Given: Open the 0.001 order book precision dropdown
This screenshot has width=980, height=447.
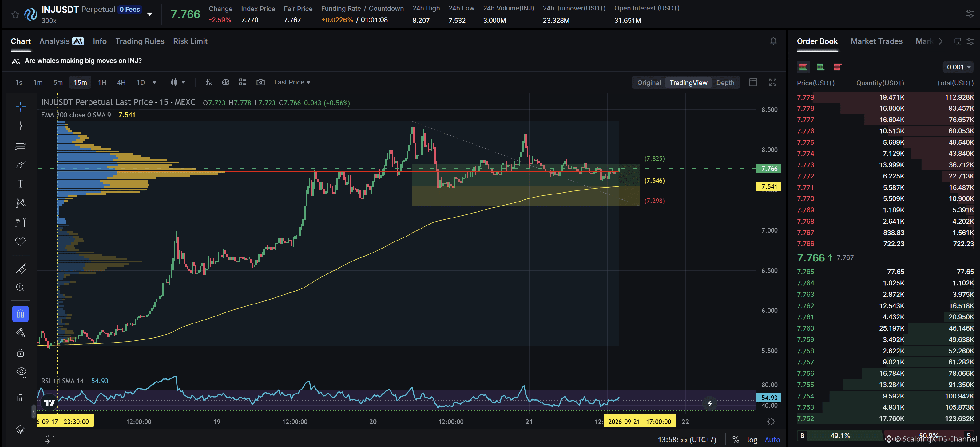Looking at the screenshot, I should click(958, 67).
